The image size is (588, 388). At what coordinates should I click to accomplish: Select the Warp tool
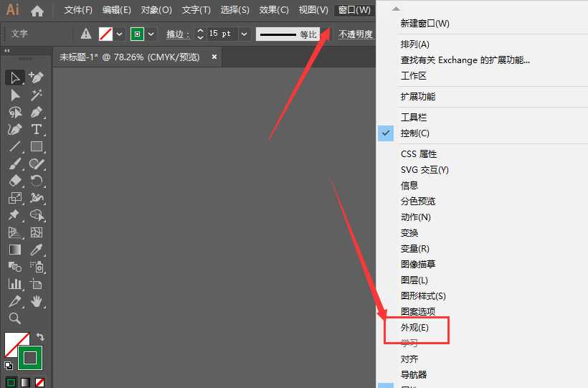(x=37, y=198)
